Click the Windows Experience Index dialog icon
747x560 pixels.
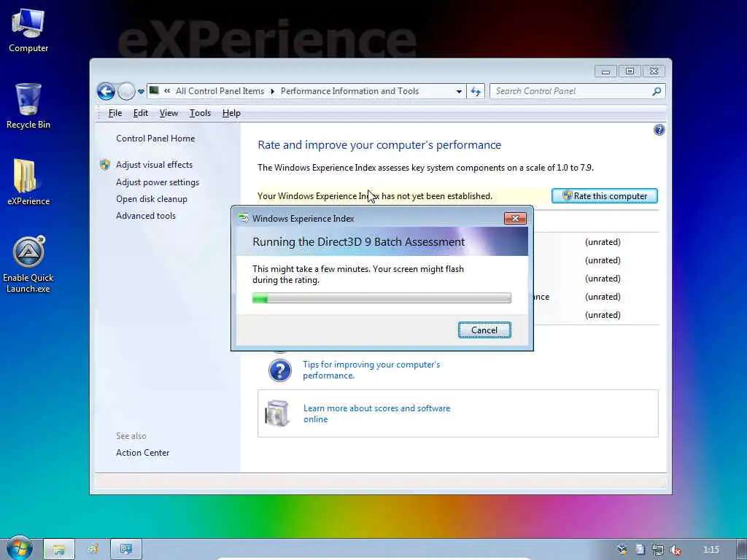(244, 218)
